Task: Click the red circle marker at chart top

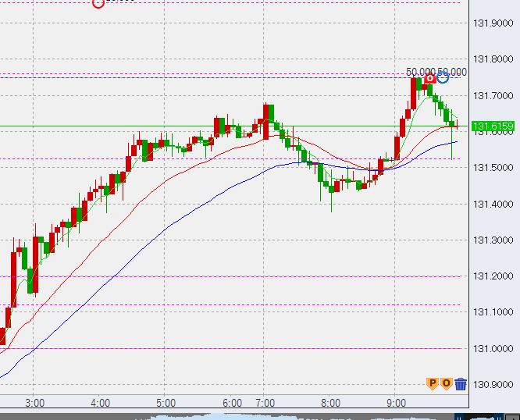Action: coord(98,2)
